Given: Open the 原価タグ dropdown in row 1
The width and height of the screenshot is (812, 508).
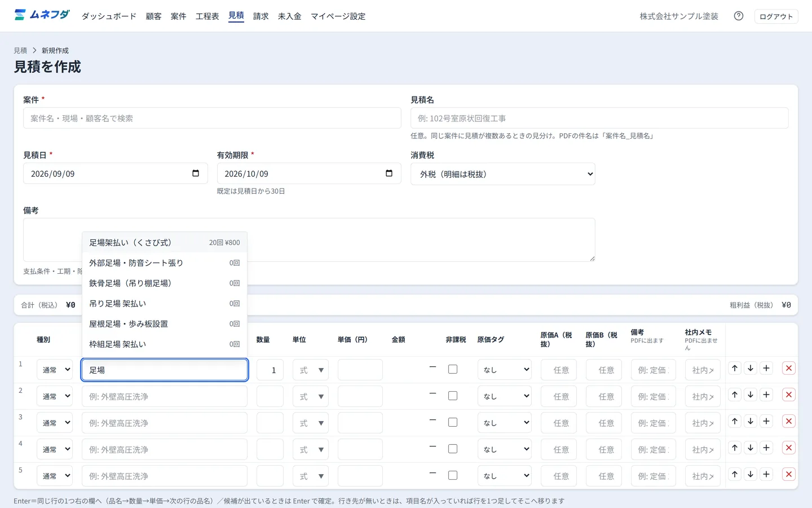Looking at the screenshot, I should pyautogui.click(x=505, y=370).
